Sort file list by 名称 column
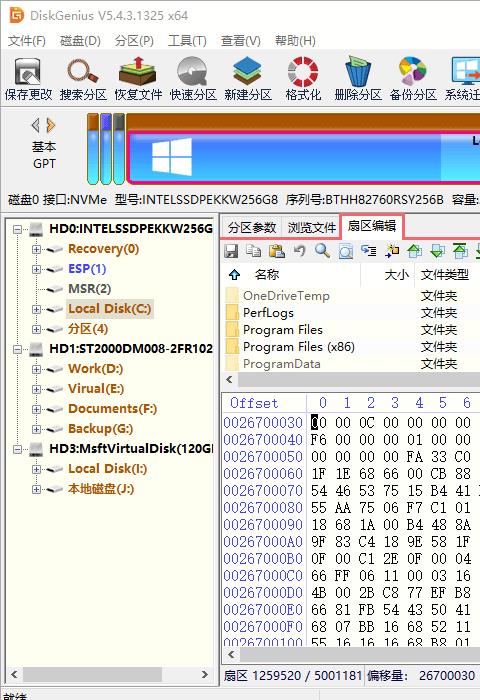This screenshot has width=480, height=700. click(267, 274)
